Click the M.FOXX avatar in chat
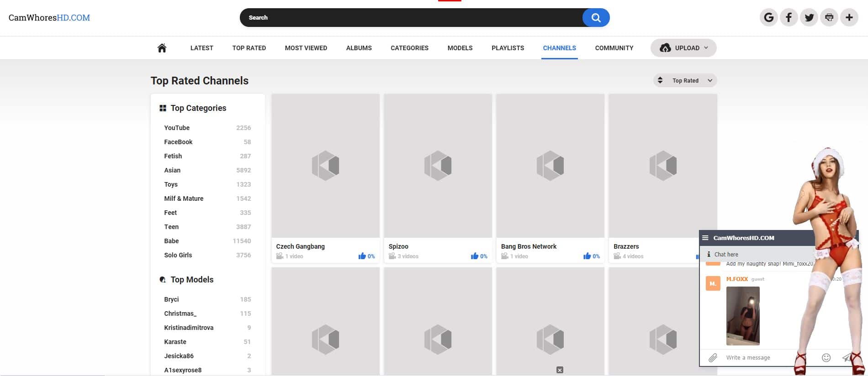The width and height of the screenshot is (868, 376). point(713,283)
